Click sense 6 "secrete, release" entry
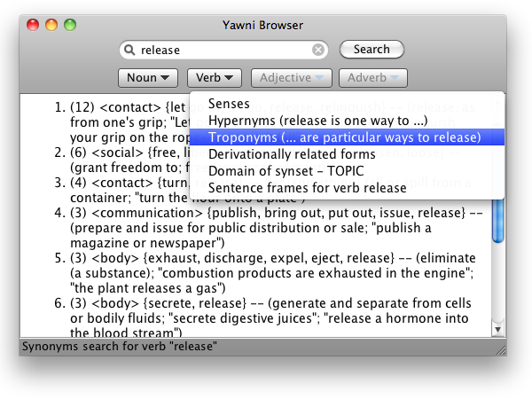Image resolution: width=532 pixels, height=399 pixels. coord(263,317)
